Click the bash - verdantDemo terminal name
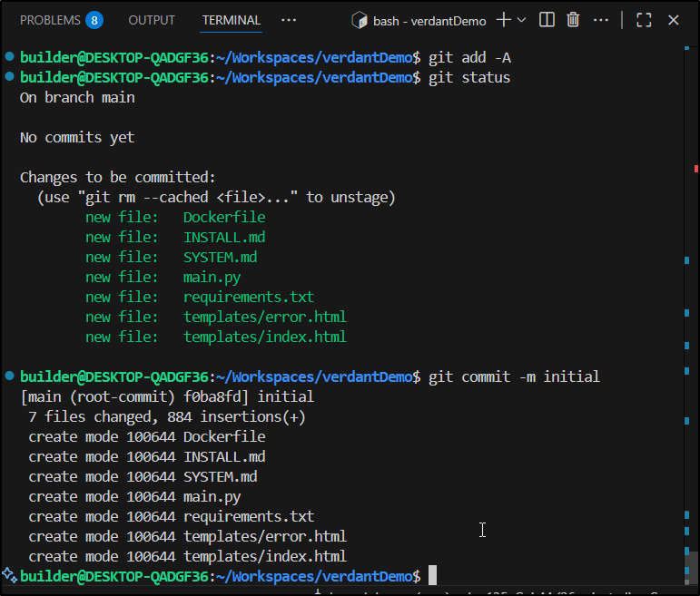 point(431,20)
